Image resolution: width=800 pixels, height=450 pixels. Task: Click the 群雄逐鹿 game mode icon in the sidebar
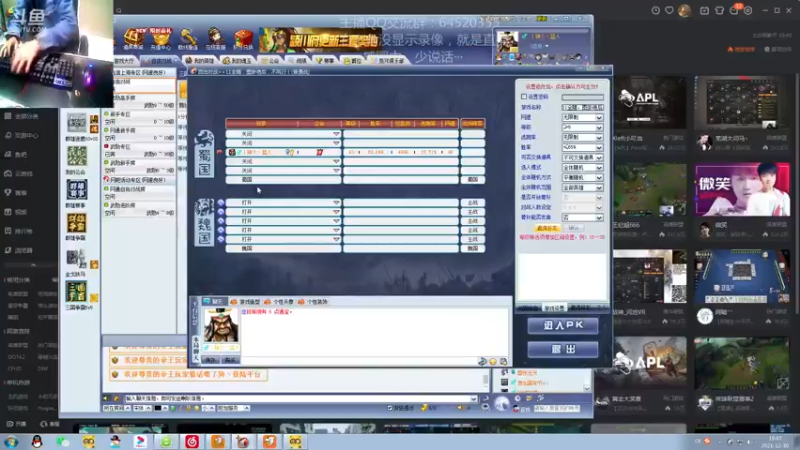click(77, 124)
